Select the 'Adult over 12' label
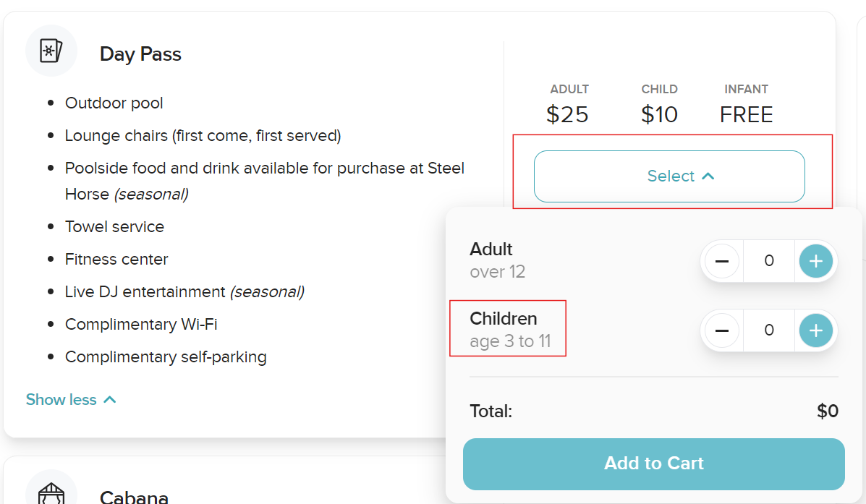 coord(498,260)
